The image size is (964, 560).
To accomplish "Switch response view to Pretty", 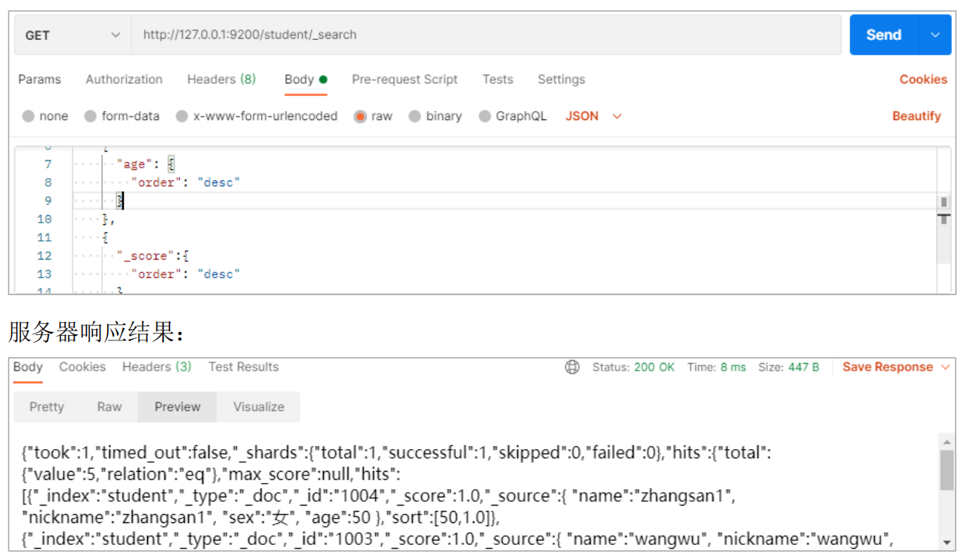I will 47,407.
